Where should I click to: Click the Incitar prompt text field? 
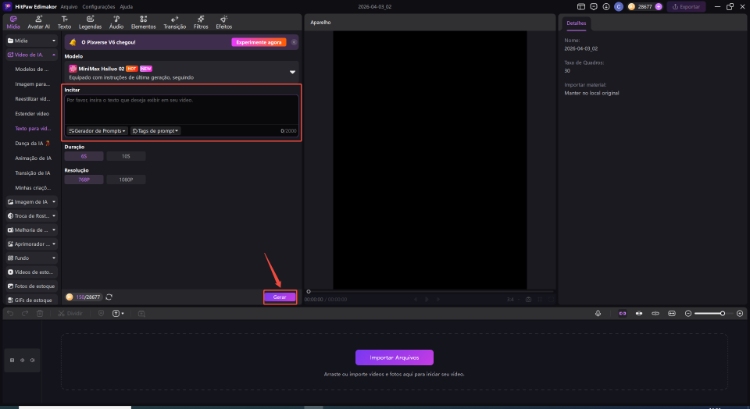pos(180,108)
